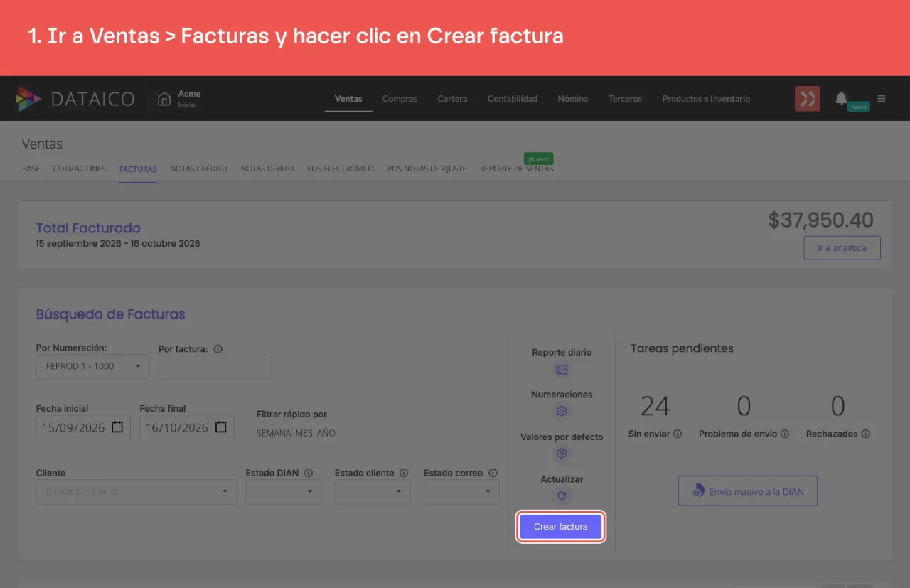The width and height of the screenshot is (910, 588).
Task: Open Valores por defecto gear icon
Action: (562, 454)
